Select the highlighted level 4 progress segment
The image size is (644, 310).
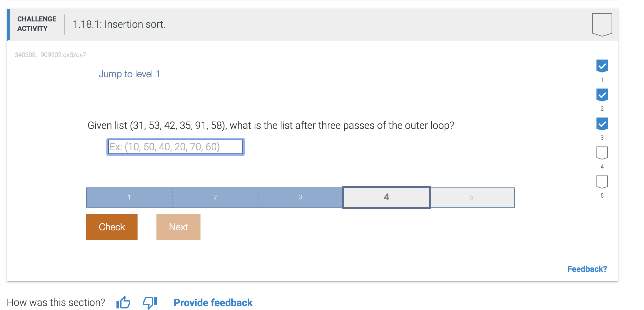click(387, 197)
